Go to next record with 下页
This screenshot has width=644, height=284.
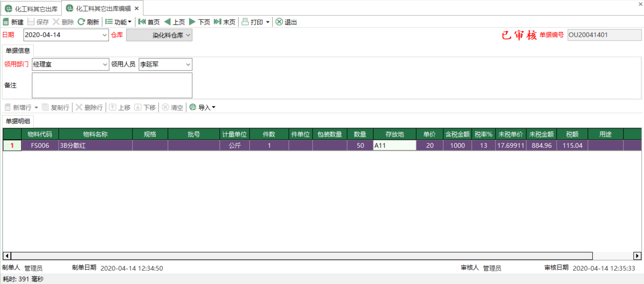(x=200, y=22)
